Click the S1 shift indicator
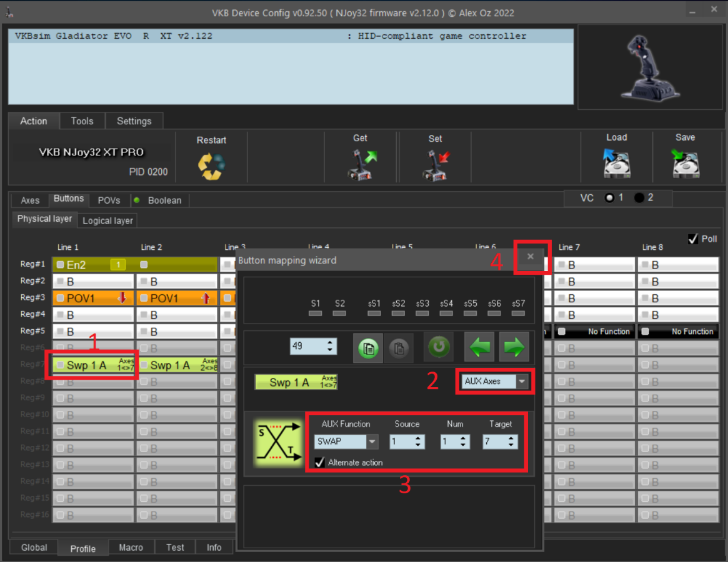Screen dimensions: 728x562 coord(315,313)
